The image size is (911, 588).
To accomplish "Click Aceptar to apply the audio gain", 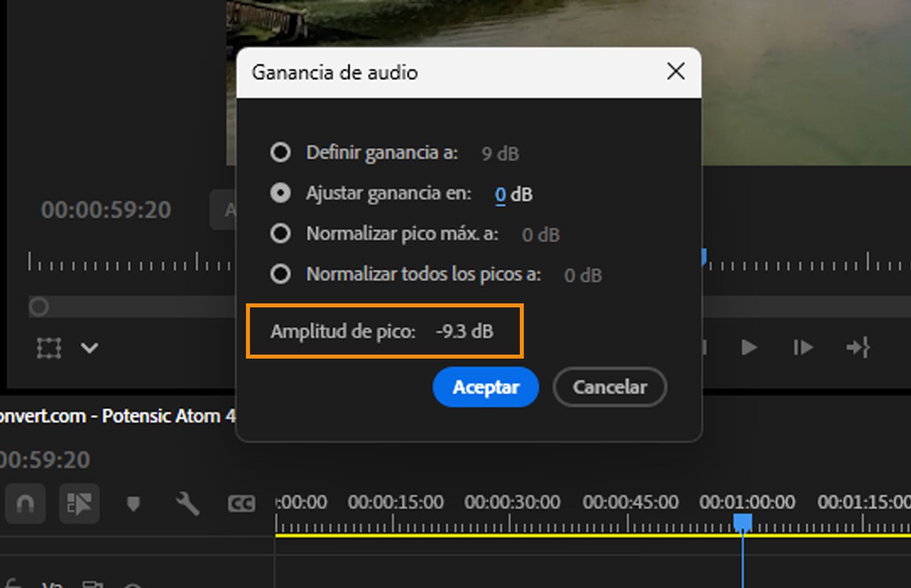I will [485, 387].
